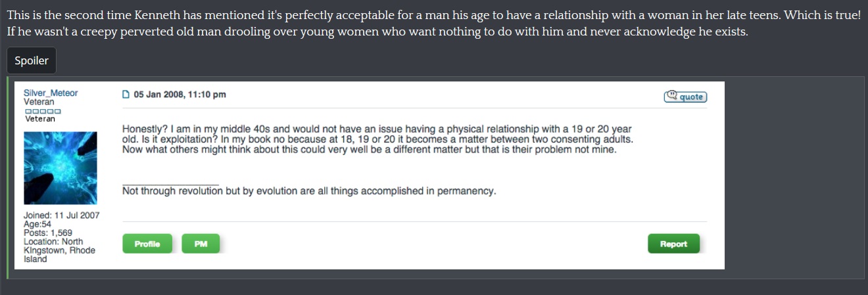Viewport: 868px width, 295px height.
Task: Click the Joined: 11 Jul 2007 text
Action: click(61, 216)
